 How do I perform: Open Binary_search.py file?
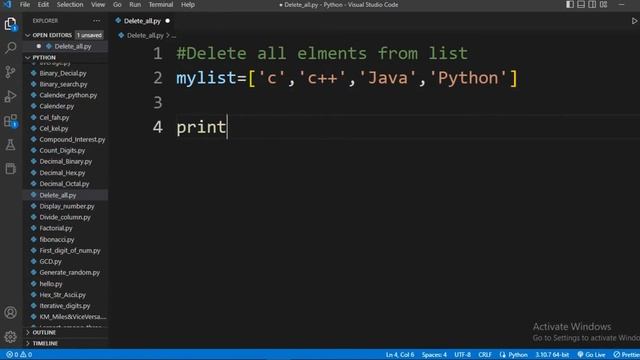63,84
